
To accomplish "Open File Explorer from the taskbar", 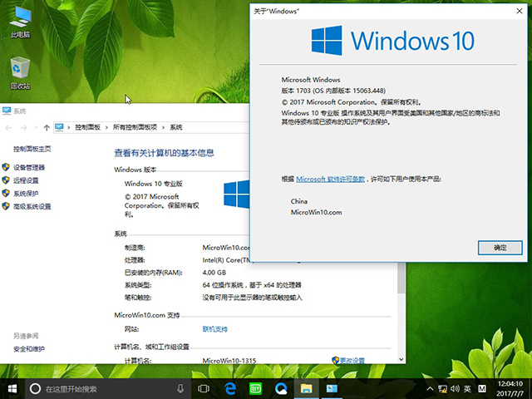I will [x=307, y=389].
